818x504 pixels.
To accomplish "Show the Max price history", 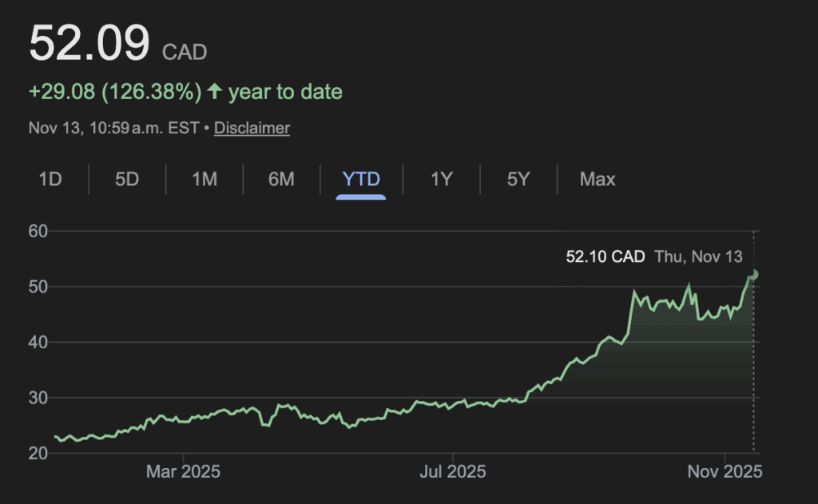I will coord(598,179).
